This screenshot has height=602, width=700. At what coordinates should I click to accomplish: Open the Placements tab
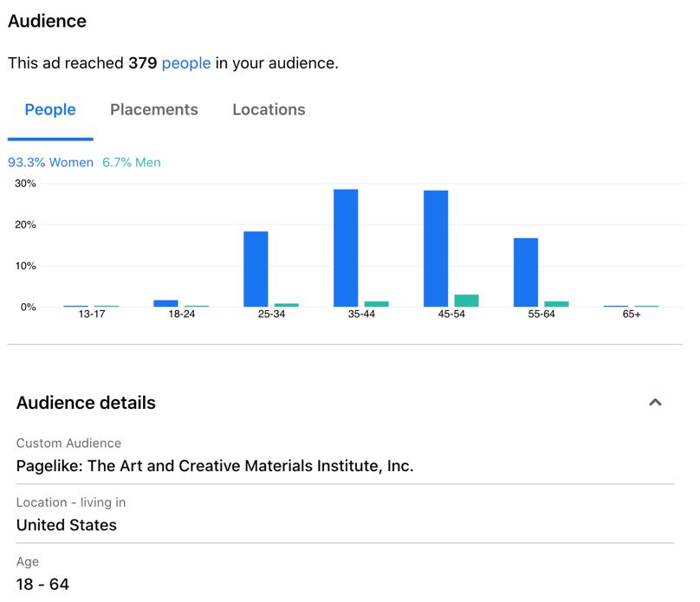tap(154, 110)
